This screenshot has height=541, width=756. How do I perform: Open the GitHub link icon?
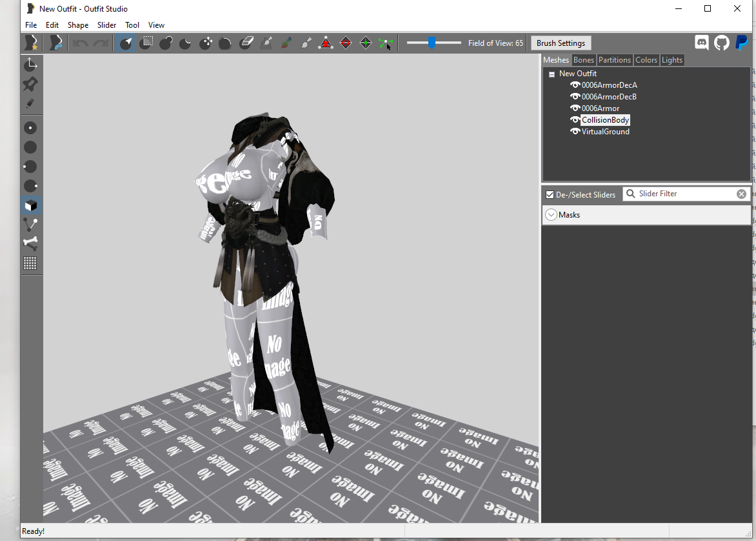pyautogui.click(x=721, y=43)
